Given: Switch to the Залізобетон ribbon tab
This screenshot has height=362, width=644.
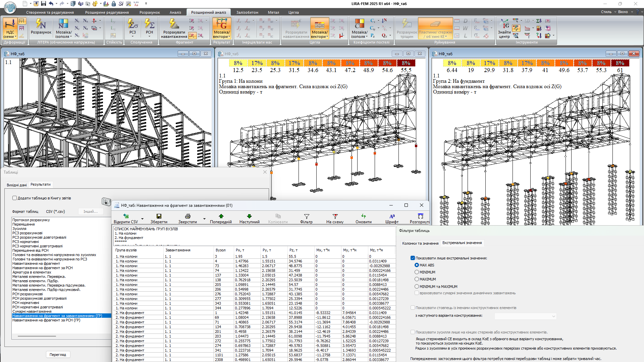Looking at the screenshot, I should [x=247, y=12].
